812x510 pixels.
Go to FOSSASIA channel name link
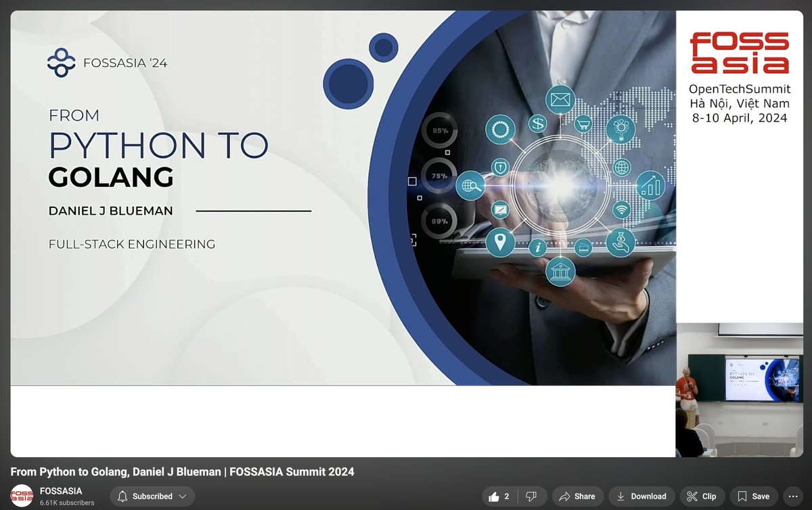(x=61, y=491)
